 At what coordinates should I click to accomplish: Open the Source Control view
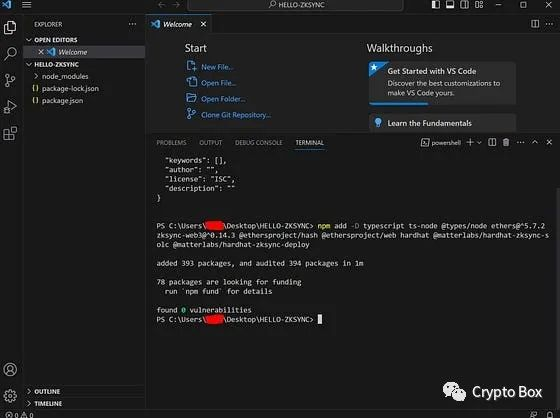pos(10,80)
